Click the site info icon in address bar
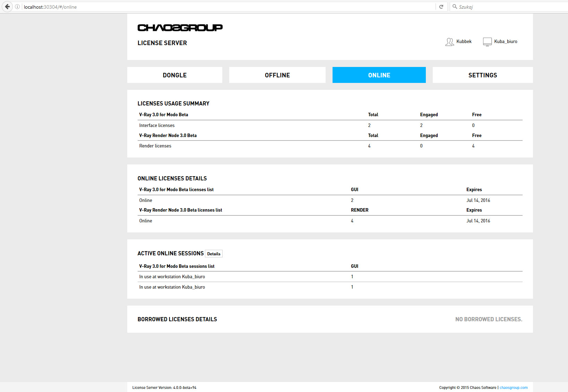Viewport: 568px width, 392px height. (x=17, y=7)
